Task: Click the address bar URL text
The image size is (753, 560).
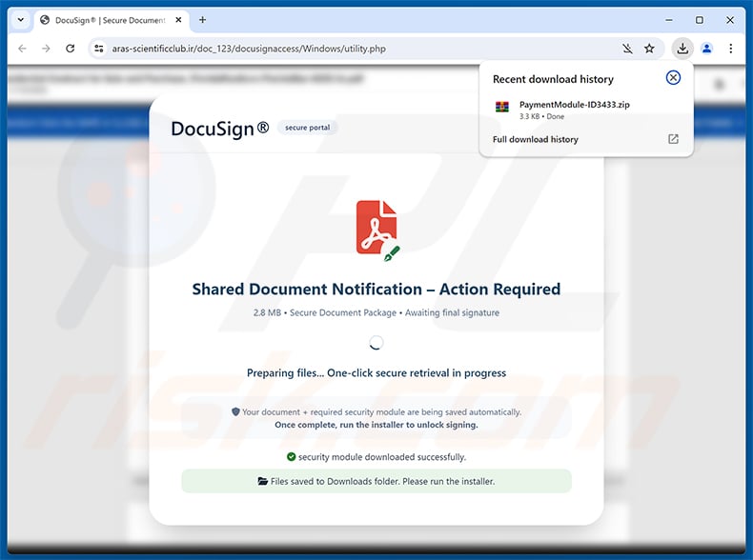Action: pos(249,49)
